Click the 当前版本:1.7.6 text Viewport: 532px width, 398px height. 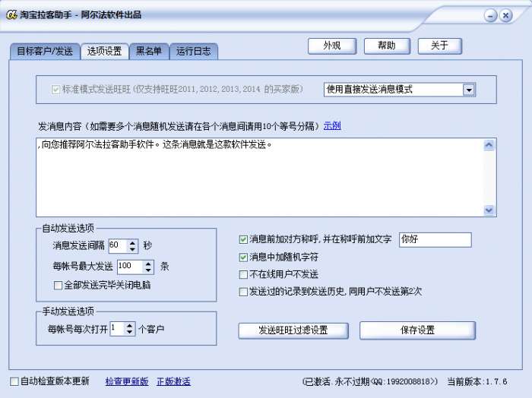477,382
